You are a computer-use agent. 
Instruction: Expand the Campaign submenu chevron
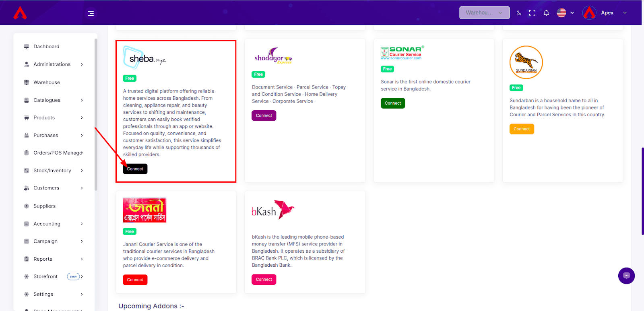tap(82, 241)
